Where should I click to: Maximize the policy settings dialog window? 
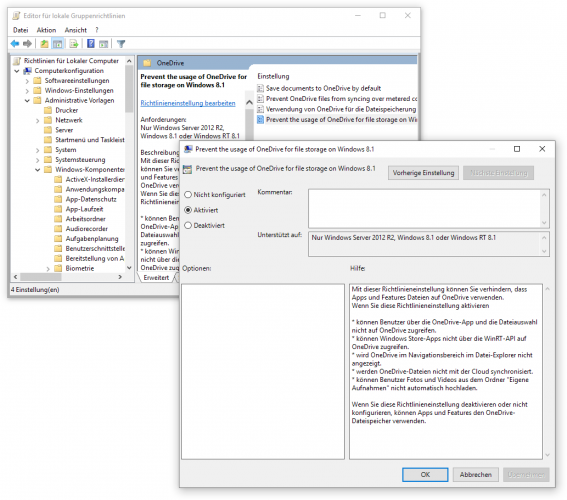pyautogui.click(x=517, y=149)
